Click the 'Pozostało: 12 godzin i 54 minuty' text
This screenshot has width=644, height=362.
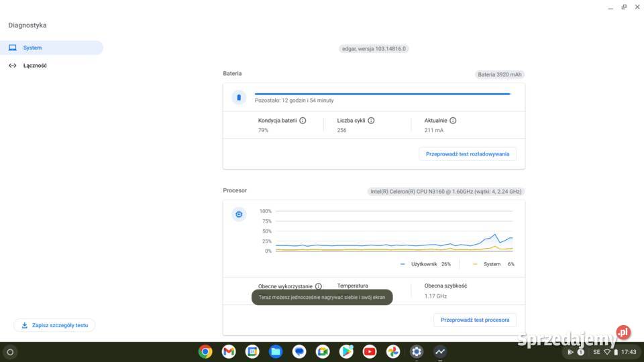[x=294, y=100]
